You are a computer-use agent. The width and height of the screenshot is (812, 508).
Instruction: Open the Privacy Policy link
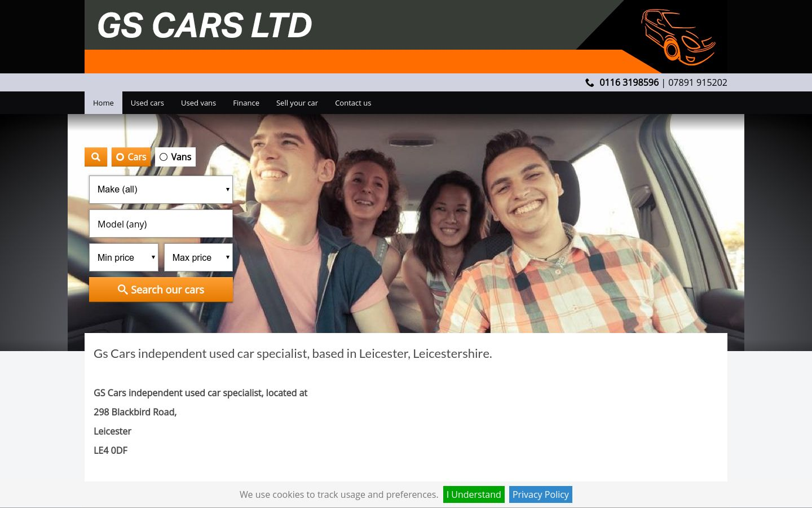point(541,494)
